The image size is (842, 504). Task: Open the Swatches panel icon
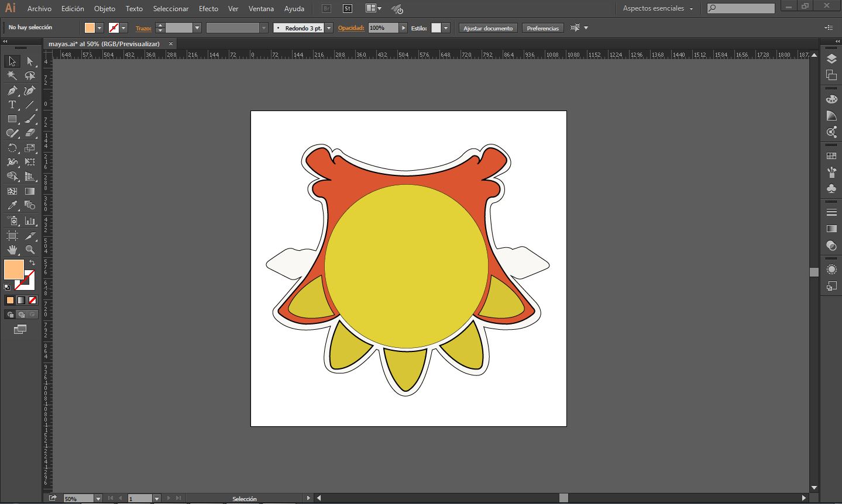click(x=831, y=156)
